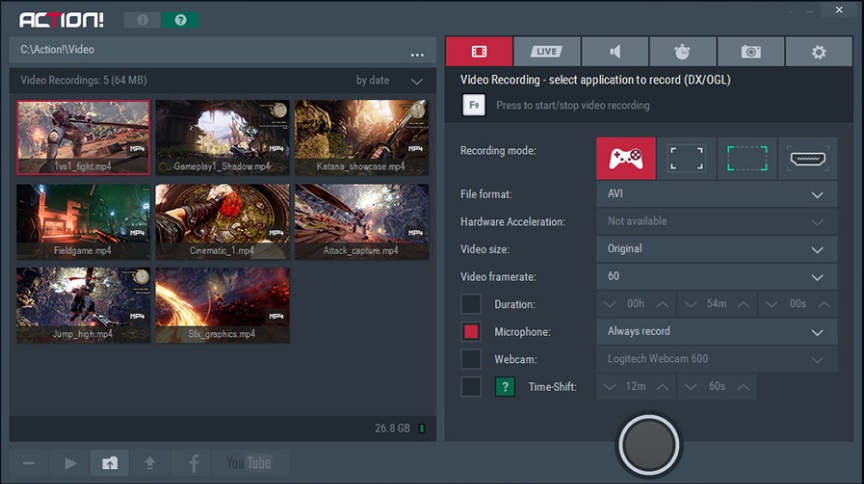Expand the by date sorting dropdown
Viewport: 864px width, 484px height.
389,80
